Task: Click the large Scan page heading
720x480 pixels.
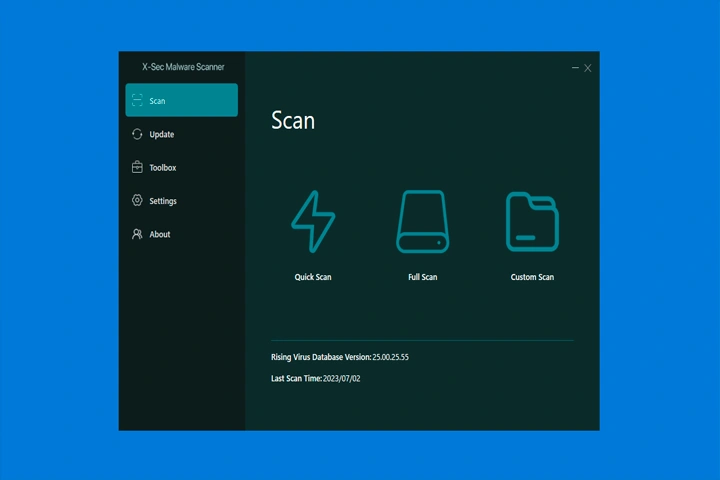Action: pos(293,120)
